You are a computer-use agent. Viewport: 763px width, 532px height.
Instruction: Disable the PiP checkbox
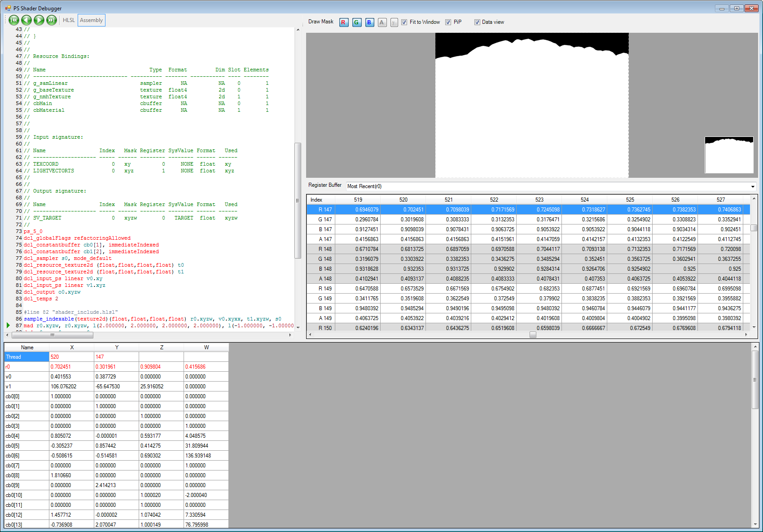(448, 22)
